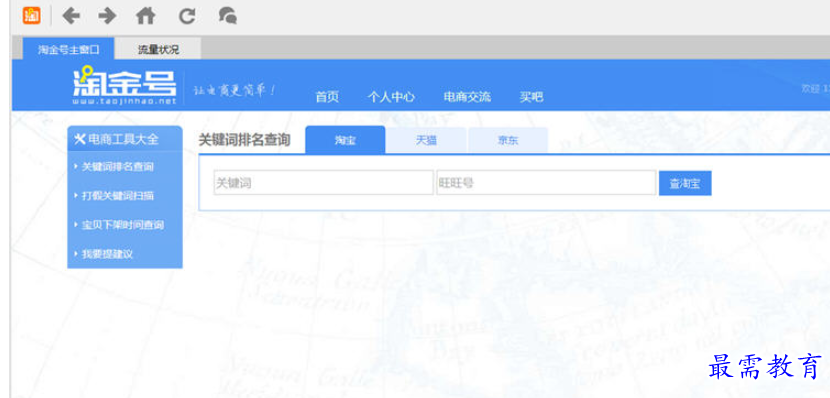Screen dimensions: 830x398
Task: Switch to the 流量状况 tab
Action: 158,50
